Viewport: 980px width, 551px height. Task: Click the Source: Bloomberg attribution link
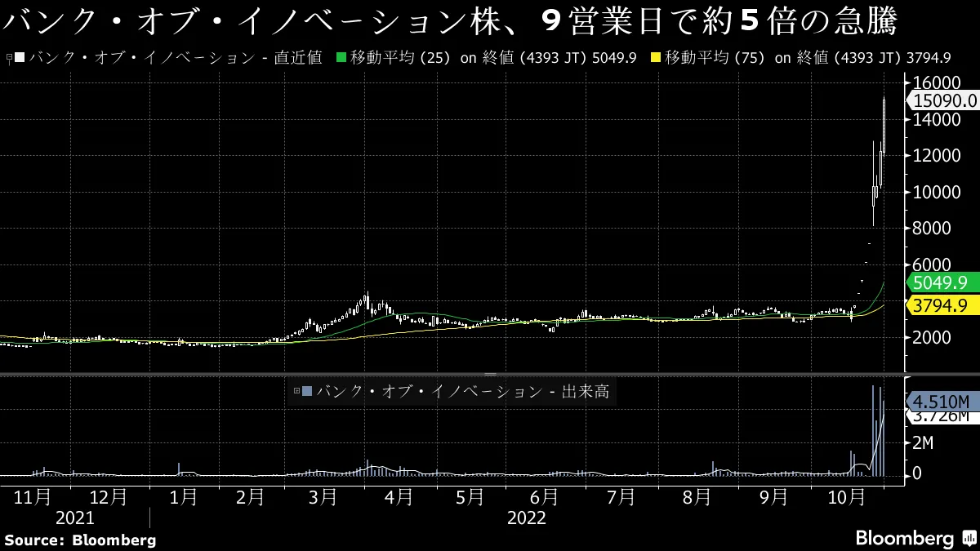(x=79, y=539)
